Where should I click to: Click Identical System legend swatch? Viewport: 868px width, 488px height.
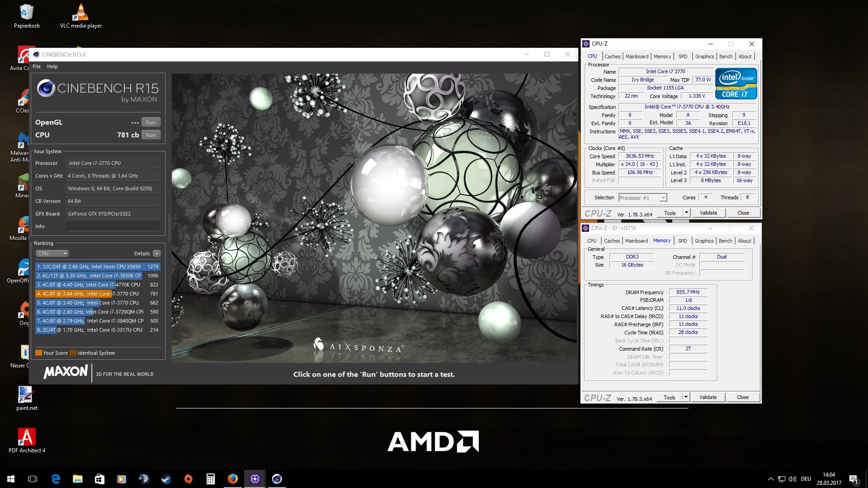(x=73, y=353)
